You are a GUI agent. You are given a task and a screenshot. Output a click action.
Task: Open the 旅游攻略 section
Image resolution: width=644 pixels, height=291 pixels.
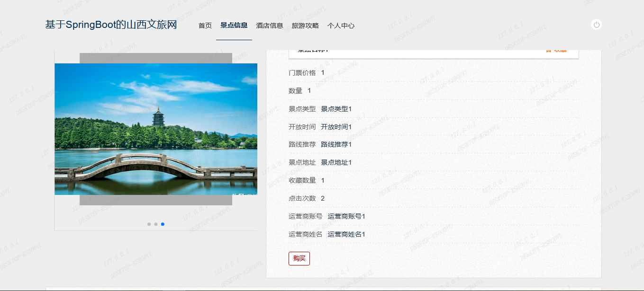coord(305,26)
